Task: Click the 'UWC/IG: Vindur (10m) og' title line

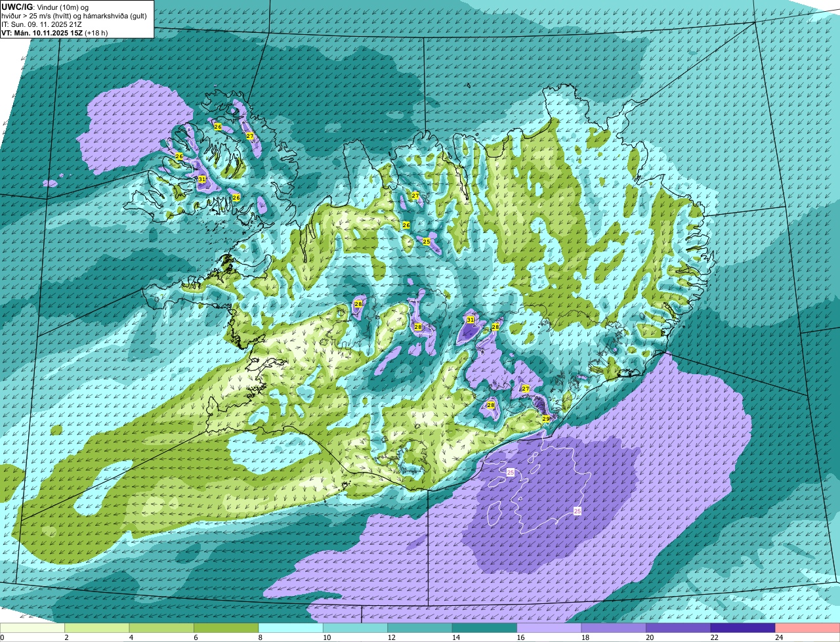Action: (x=45, y=7)
